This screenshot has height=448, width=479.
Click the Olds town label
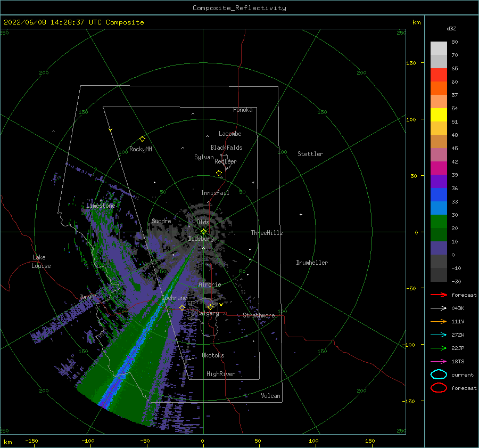[203, 222]
